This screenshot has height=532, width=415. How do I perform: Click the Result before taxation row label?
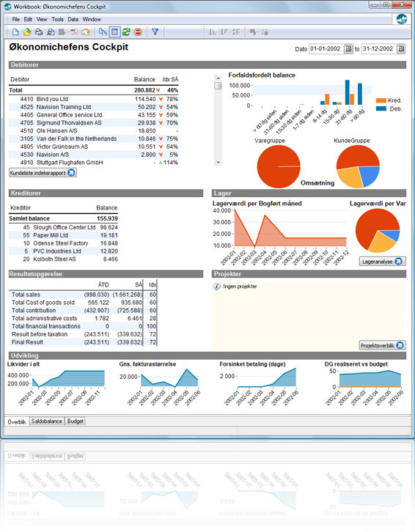coord(40,334)
